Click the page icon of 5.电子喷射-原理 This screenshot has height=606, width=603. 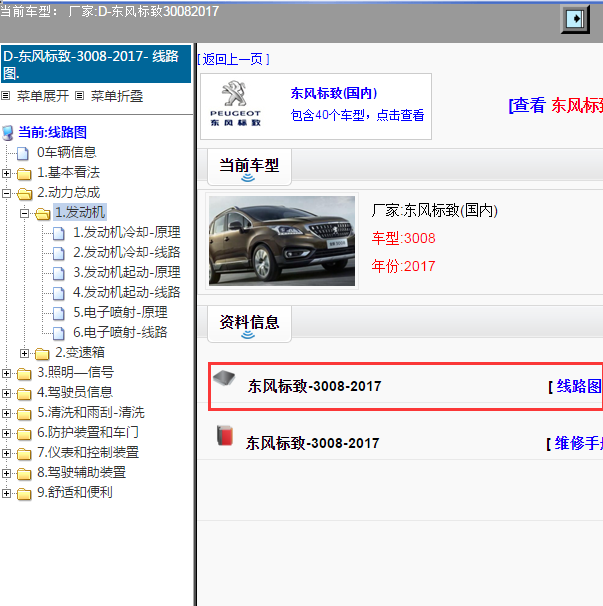pos(59,313)
